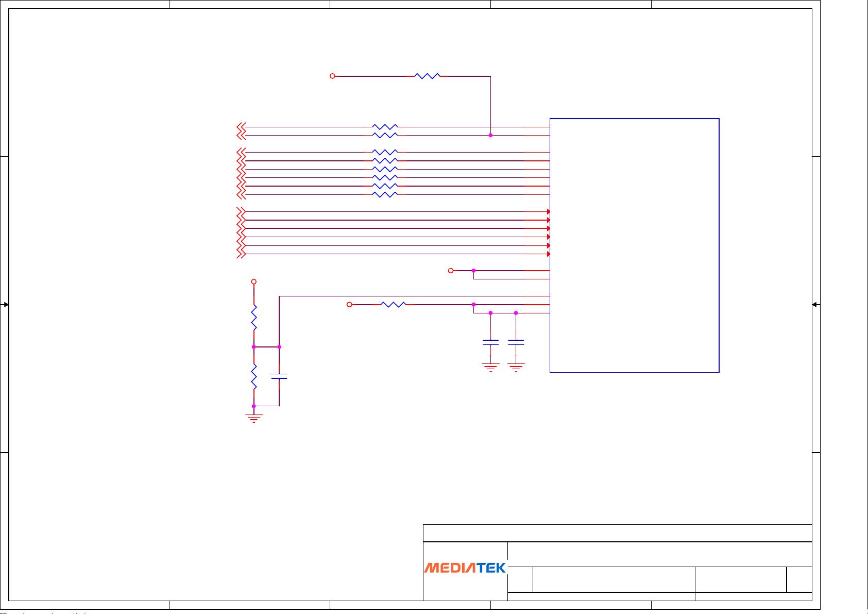Select the horizontal resistor feeding the decoupling capacitors
The width and height of the screenshot is (868, 614).
click(394, 305)
